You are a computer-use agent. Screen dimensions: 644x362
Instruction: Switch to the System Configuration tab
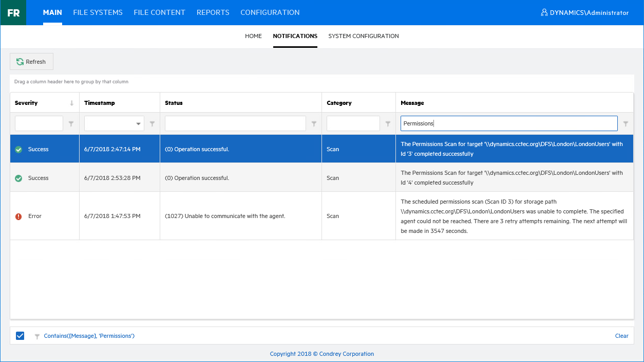(x=363, y=36)
